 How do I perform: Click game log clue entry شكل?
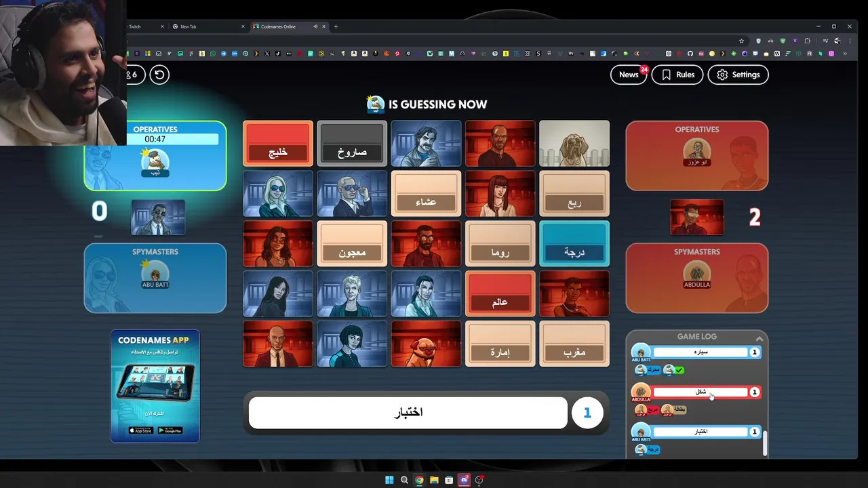click(701, 392)
